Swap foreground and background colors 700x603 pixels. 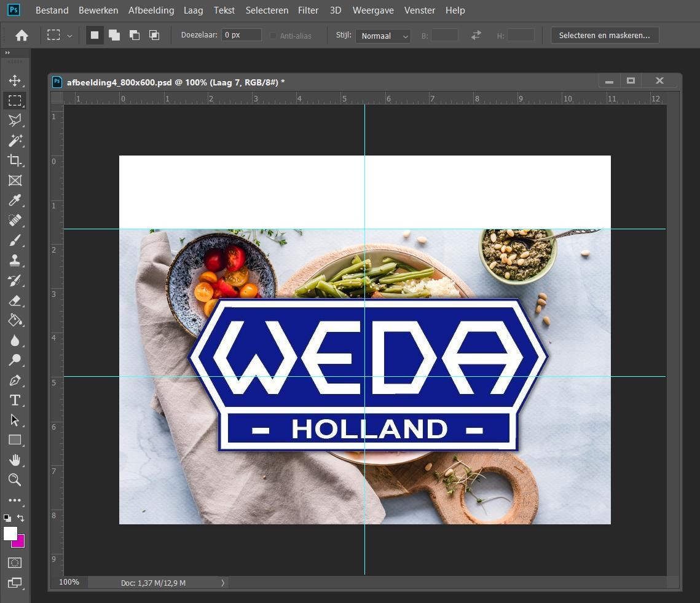(20, 518)
